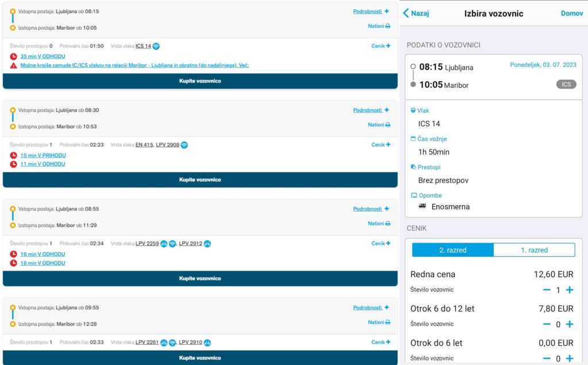Increase Redna cena ticket count with plus
Image resolution: width=588 pixels, height=365 pixels.
(x=569, y=290)
